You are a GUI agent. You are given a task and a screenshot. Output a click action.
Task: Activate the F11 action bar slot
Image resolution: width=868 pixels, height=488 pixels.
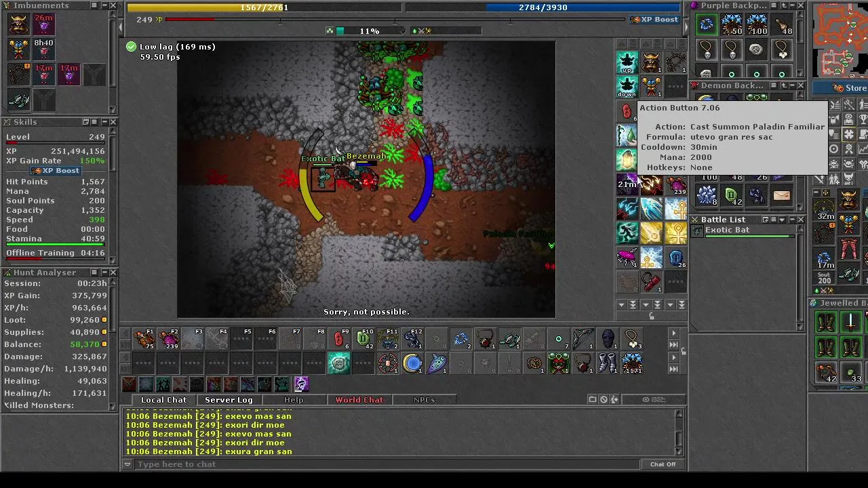388,339
